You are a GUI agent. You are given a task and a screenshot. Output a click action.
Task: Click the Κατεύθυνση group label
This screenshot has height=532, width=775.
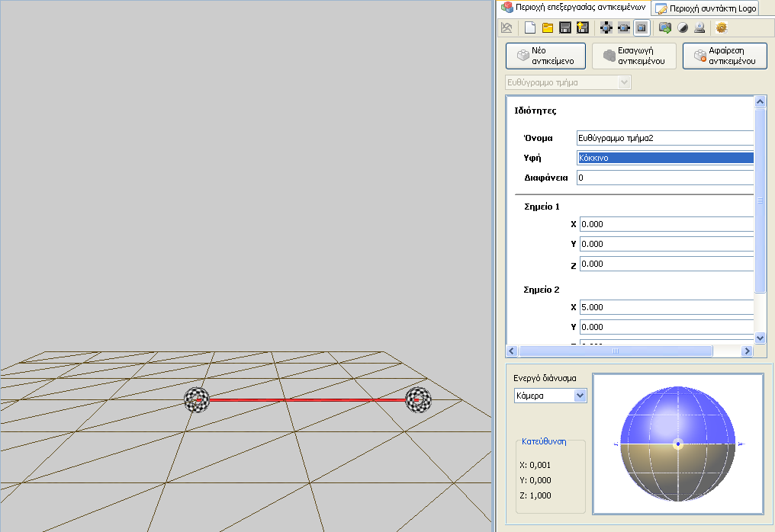(x=544, y=441)
